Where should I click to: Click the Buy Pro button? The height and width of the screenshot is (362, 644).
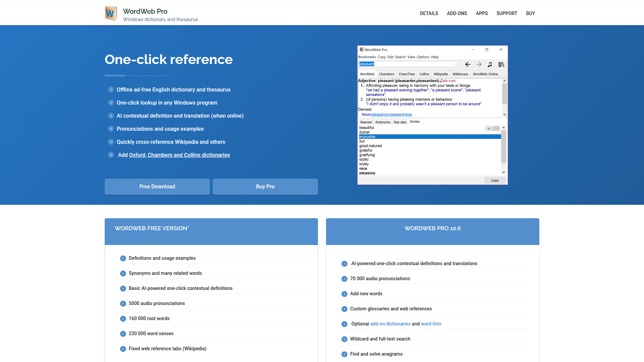(x=265, y=187)
